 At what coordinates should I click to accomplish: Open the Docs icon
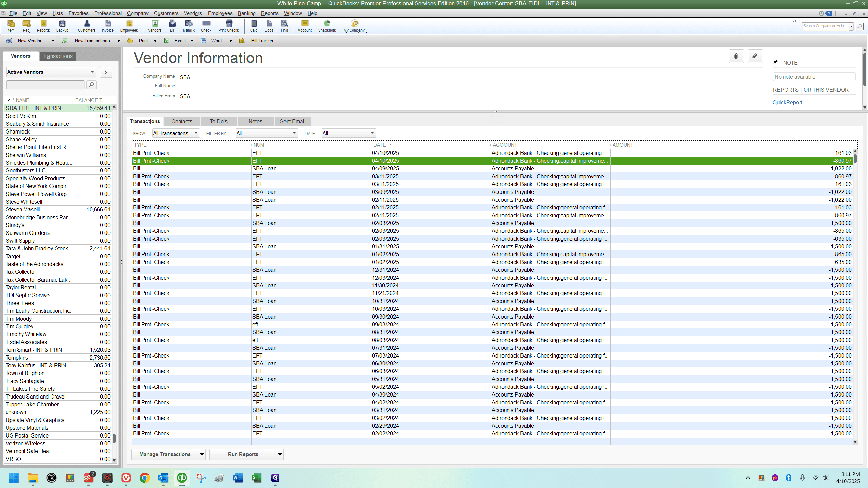pos(269,26)
